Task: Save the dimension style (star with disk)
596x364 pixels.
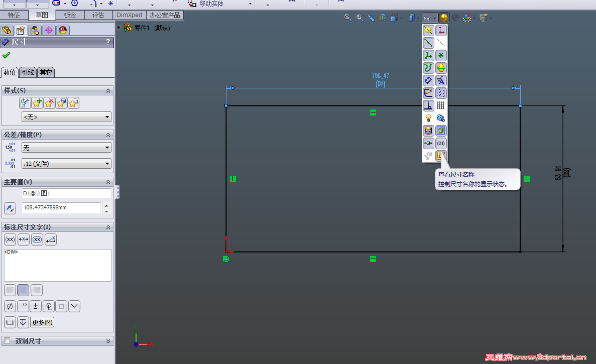Action: (61, 103)
